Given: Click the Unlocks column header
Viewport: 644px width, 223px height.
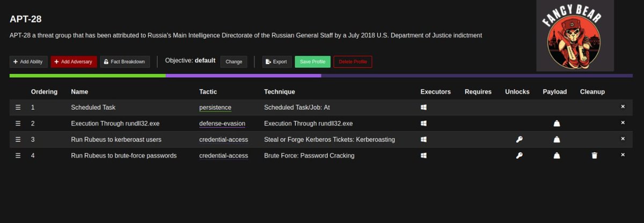Looking at the screenshot, I should pos(517,92).
